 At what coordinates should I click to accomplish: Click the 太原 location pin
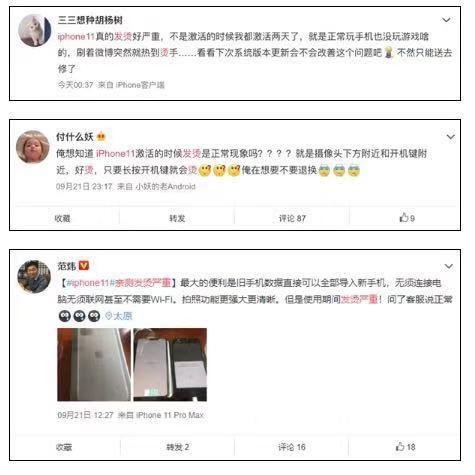(119, 316)
